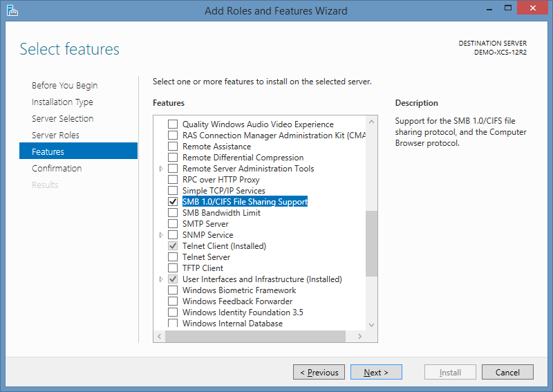The height and width of the screenshot is (392, 553).
Task: Click the features list scroll up arrow
Action: (x=371, y=122)
